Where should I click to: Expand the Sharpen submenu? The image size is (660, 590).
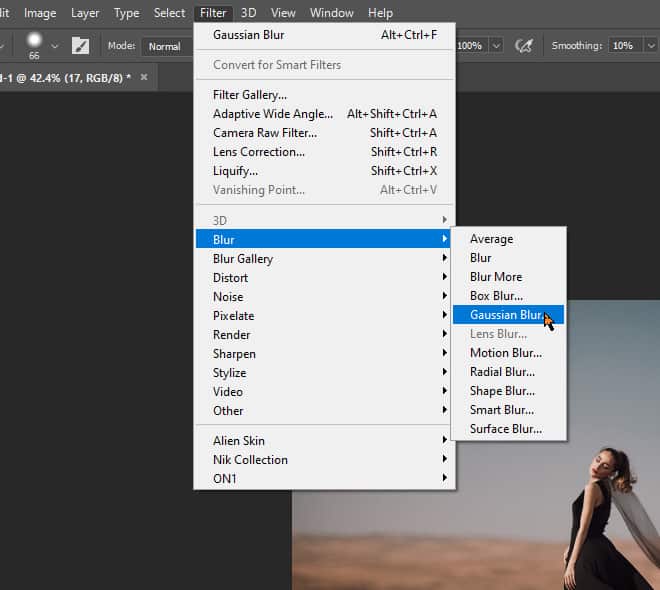(x=325, y=354)
